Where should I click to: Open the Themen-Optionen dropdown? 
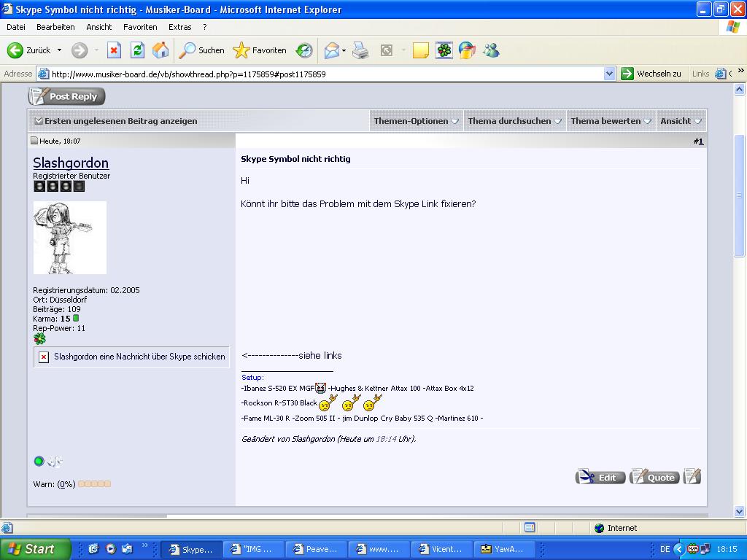click(x=416, y=121)
